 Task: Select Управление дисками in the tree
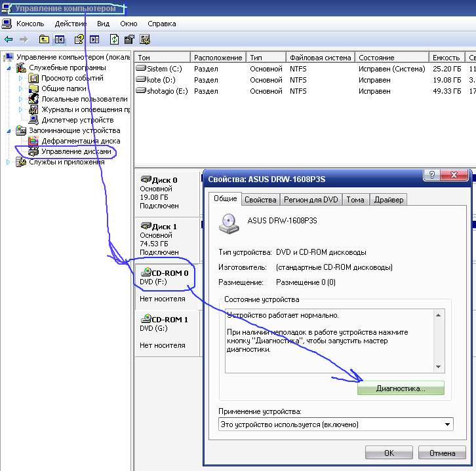[76, 151]
